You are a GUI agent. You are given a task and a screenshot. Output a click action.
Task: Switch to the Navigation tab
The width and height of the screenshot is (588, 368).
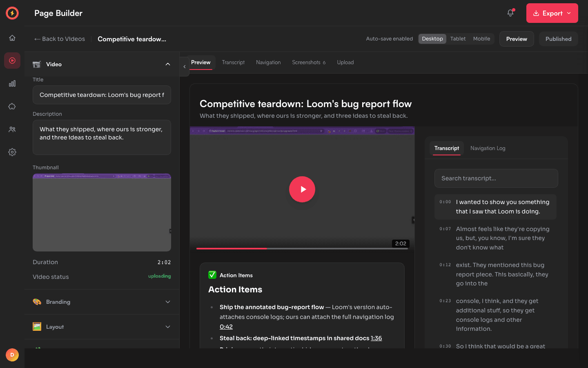268,63
